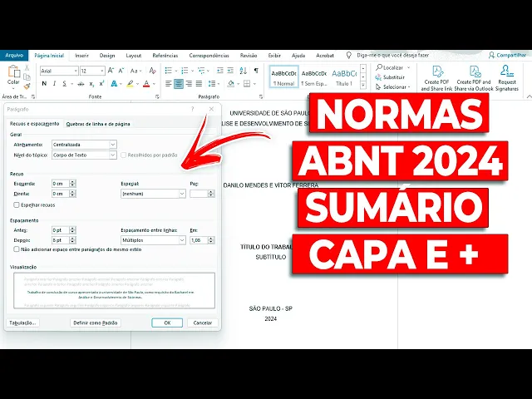Decrease paragraph indent
Viewport: 532px width, 399px height.
[219, 71]
